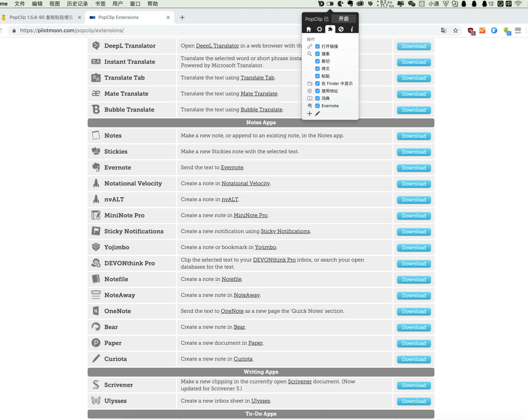
Task: Click the NoteAway extension name
Action: point(120,295)
